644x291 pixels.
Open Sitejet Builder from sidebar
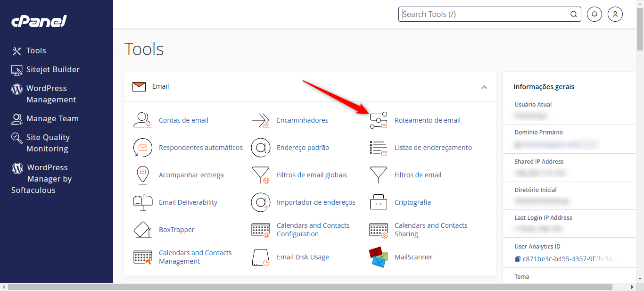46,69
